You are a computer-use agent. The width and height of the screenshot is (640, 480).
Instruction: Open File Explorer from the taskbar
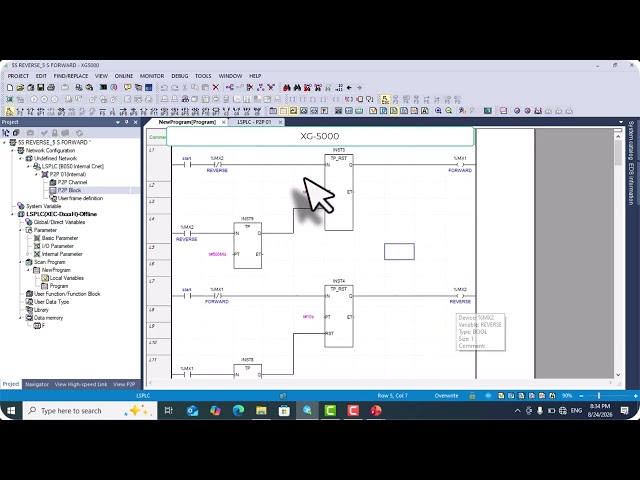point(261,411)
